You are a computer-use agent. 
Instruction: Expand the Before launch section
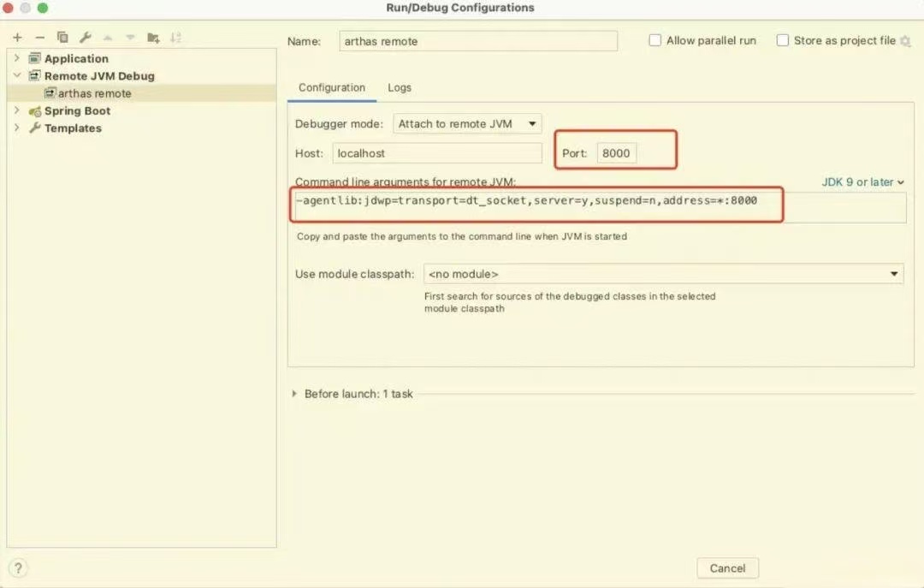coord(294,394)
